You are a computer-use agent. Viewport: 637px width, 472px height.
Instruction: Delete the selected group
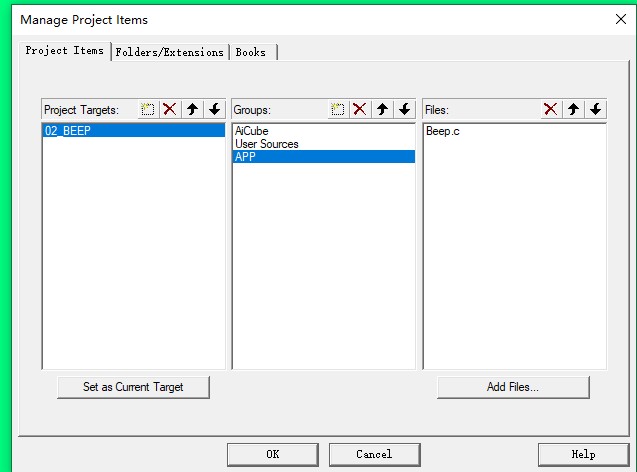tap(360, 110)
